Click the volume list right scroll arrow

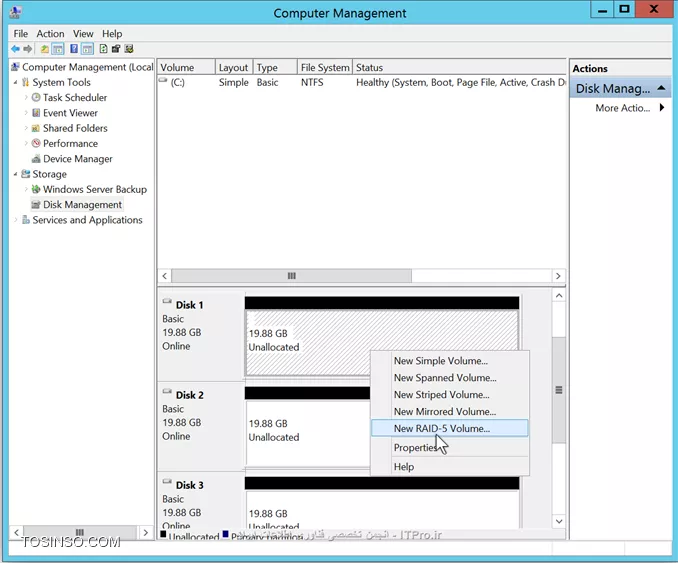click(x=558, y=276)
